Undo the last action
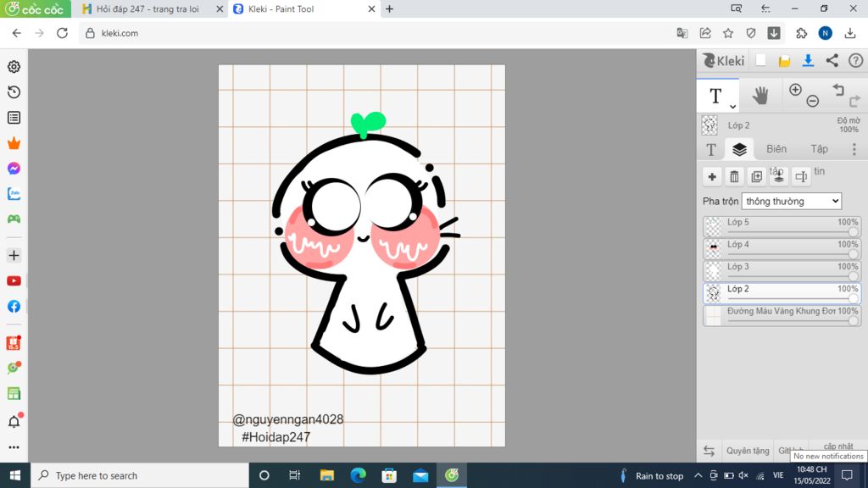The height and width of the screenshot is (488, 868). [838, 90]
